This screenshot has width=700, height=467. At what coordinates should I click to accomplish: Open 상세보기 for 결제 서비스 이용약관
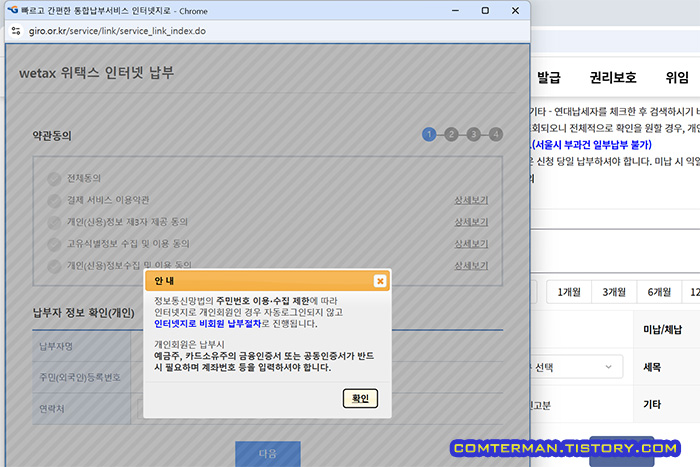[471, 200]
